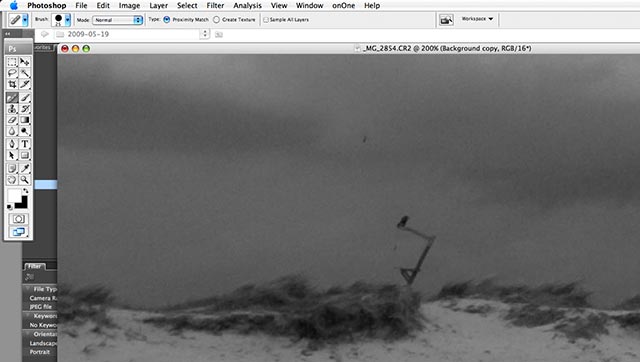Select the Zoom tool
The height and width of the screenshot is (362, 640).
pyautogui.click(x=25, y=180)
